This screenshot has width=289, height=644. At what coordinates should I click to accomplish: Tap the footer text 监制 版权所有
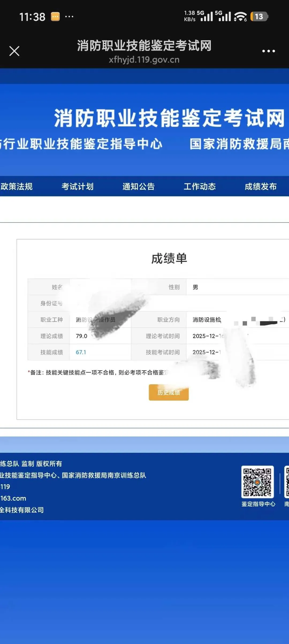click(x=42, y=464)
